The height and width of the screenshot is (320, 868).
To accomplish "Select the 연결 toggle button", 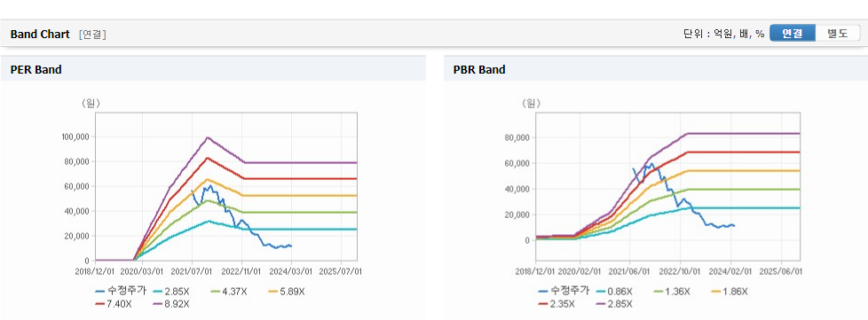I will pyautogui.click(x=793, y=33).
